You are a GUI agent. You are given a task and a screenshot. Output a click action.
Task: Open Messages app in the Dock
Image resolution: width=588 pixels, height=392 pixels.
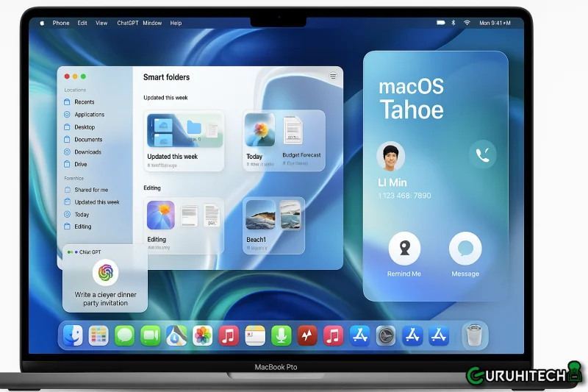pos(124,335)
